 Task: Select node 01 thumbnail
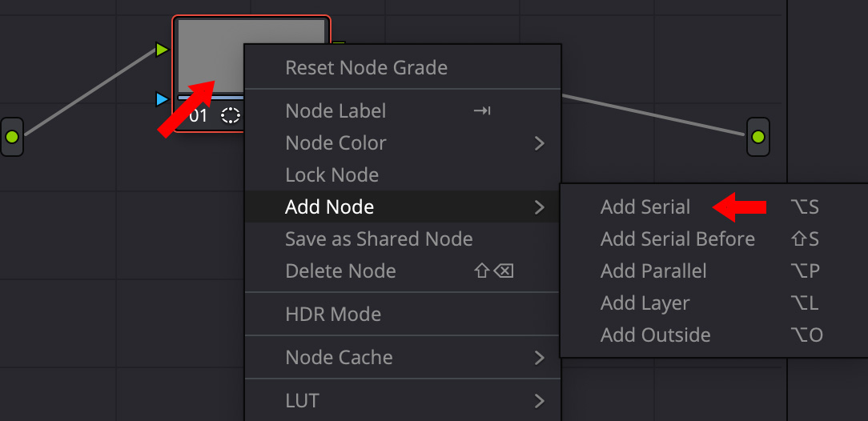pyautogui.click(x=210, y=56)
